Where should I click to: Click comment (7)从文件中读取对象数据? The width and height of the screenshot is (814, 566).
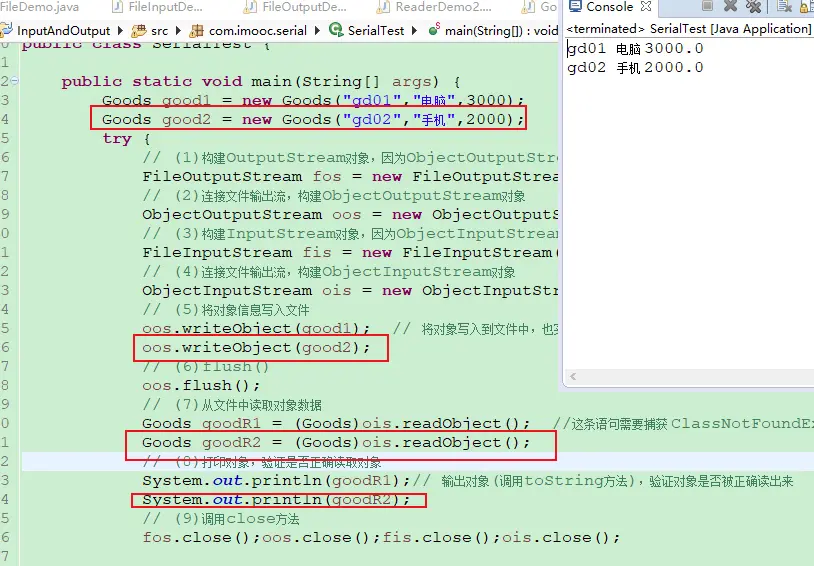(x=232, y=405)
